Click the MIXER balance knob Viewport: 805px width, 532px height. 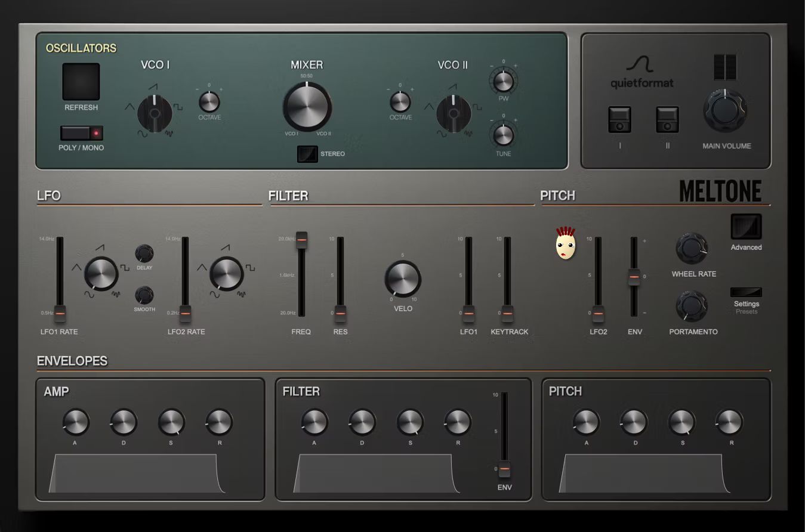[307, 106]
